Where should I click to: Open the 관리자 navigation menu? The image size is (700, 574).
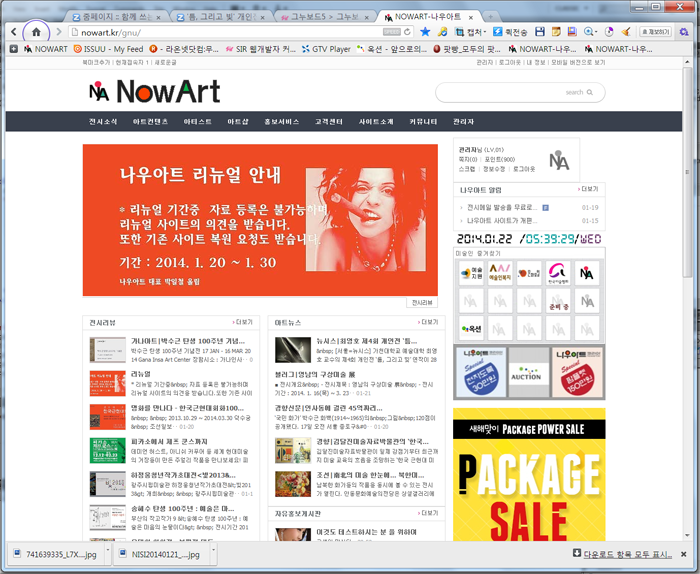(463, 121)
